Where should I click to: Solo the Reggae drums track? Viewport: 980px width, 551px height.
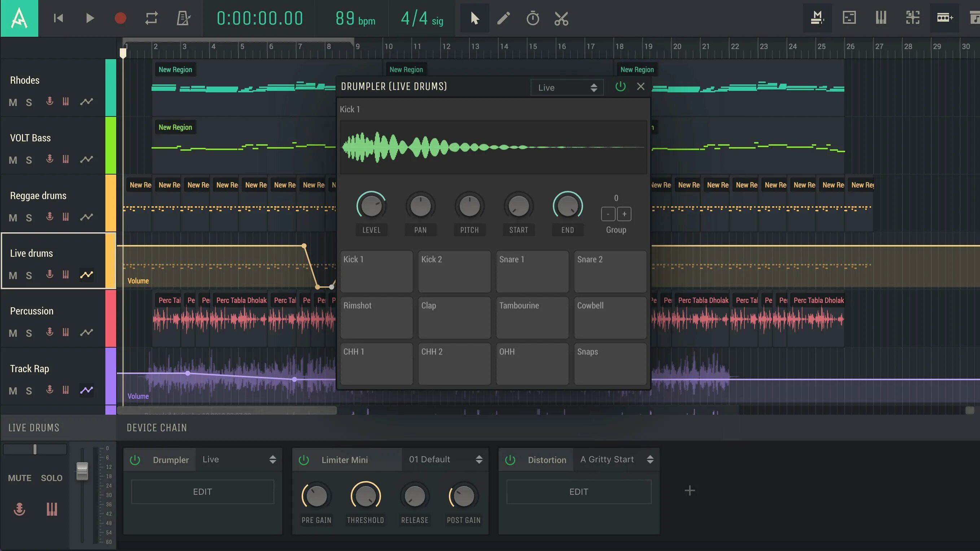[x=29, y=218]
